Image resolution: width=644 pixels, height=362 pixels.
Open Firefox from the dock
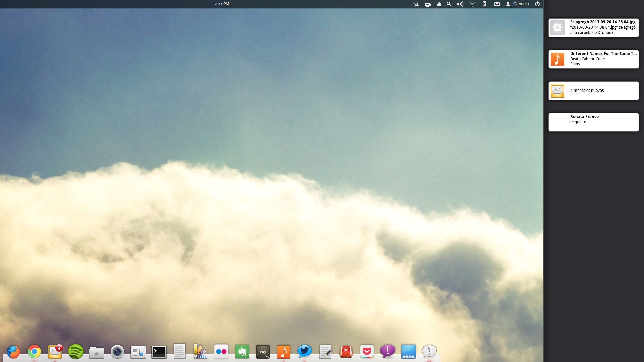point(13,352)
